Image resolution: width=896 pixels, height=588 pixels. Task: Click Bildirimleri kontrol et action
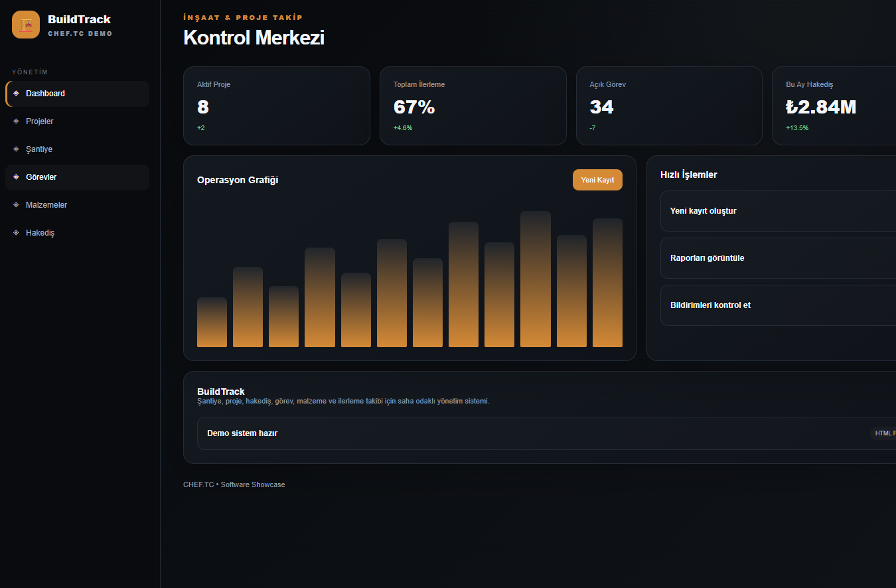point(778,305)
